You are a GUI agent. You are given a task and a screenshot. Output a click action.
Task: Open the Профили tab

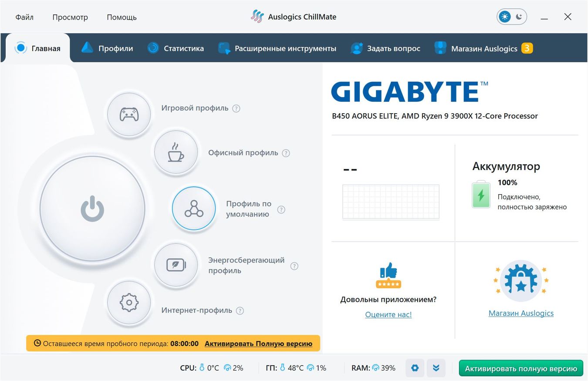(107, 48)
